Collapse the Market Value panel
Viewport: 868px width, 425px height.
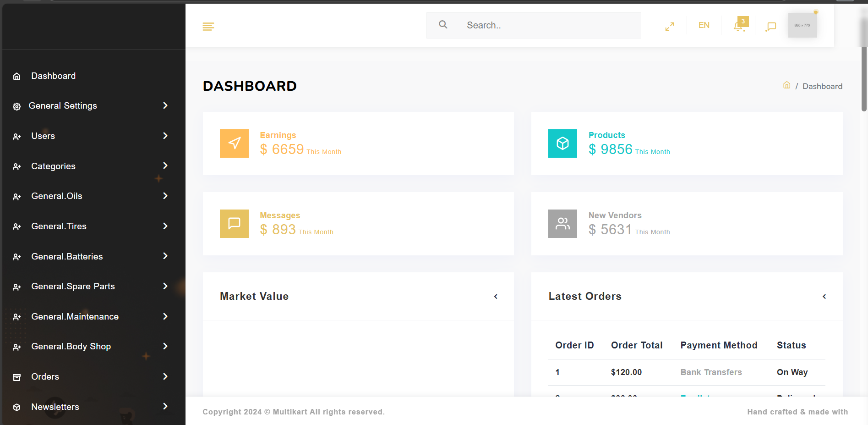[x=496, y=297]
